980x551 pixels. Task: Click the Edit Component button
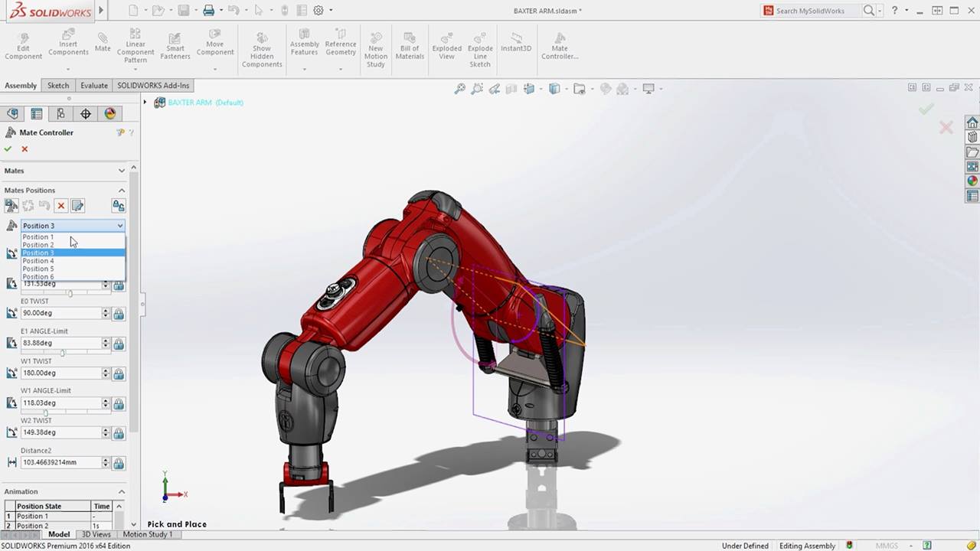click(24, 47)
